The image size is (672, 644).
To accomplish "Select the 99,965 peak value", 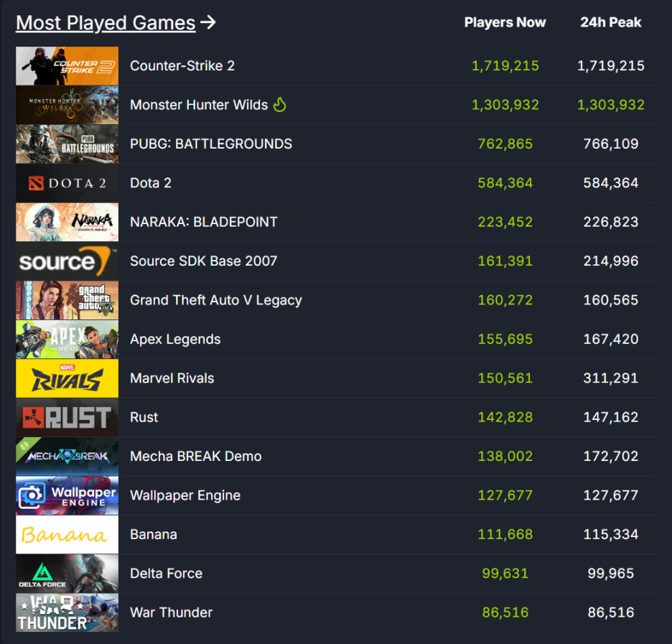I will pos(611,574).
